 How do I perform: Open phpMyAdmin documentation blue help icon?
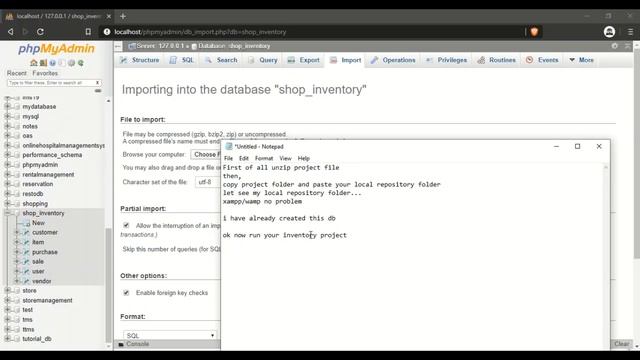(52, 63)
